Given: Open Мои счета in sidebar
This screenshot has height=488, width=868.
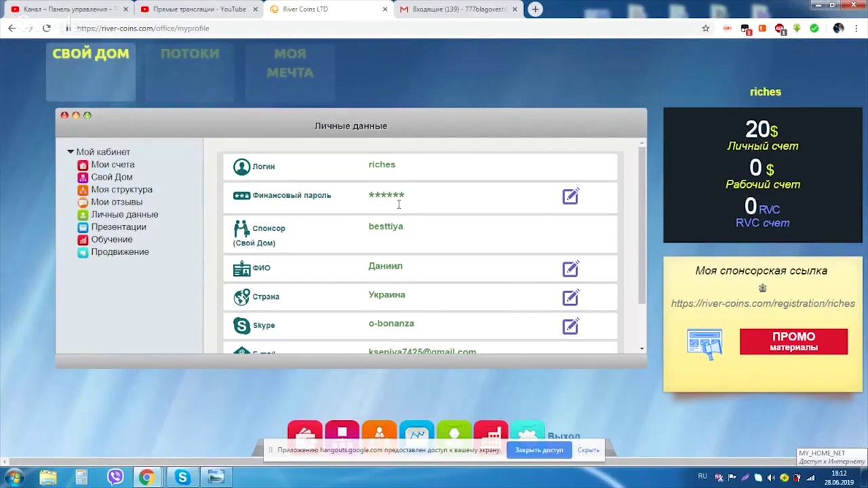Looking at the screenshot, I should (x=113, y=165).
